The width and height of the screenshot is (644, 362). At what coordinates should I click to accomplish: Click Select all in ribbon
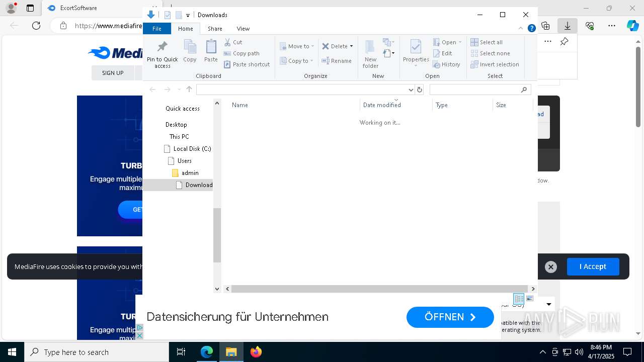[x=487, y=42]
